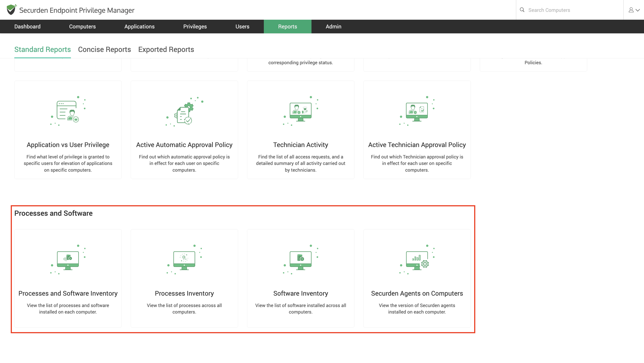Click description 'Find out which automatic approval policy'
This screenshot has width=644, height=363.
(184, 163)
